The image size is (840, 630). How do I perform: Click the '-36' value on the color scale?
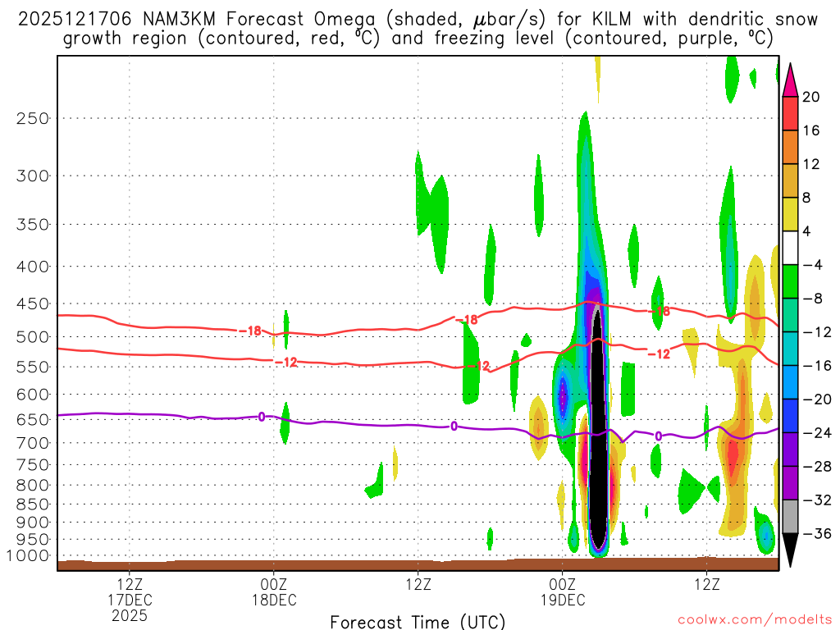[x=817, y=533]
